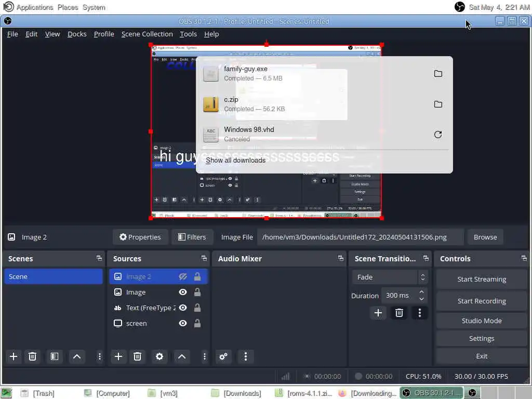Screen dimensions: 532x399
Task: Pop out the Sources dock
Action: [x=204, y=259]
